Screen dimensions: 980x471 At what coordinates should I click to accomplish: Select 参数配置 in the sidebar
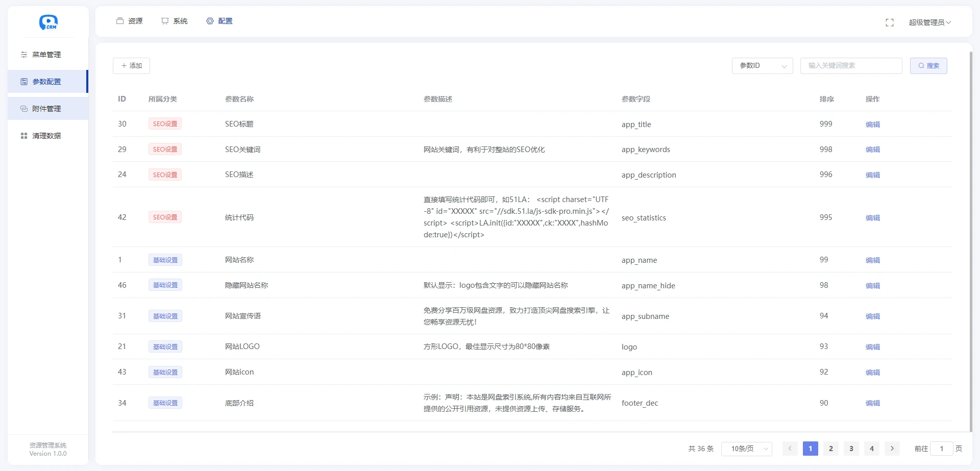pos(48,82)
